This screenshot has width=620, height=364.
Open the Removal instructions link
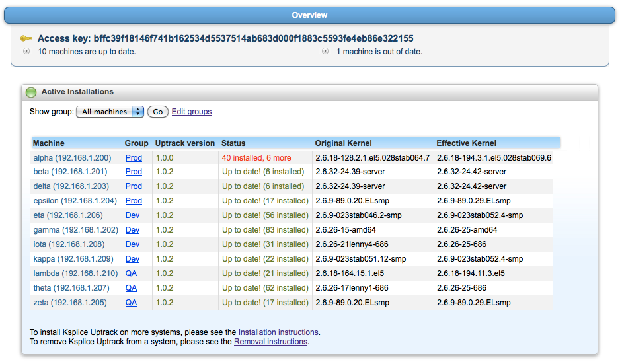(270, 342)
